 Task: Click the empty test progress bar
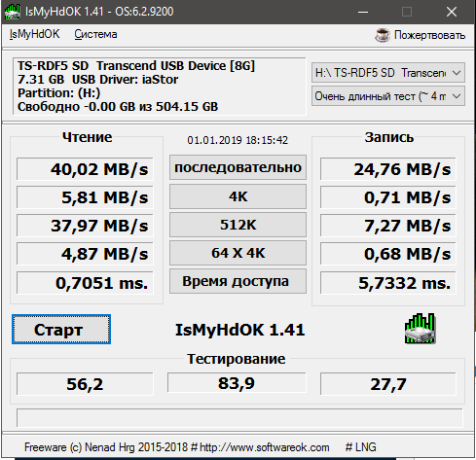239,418
